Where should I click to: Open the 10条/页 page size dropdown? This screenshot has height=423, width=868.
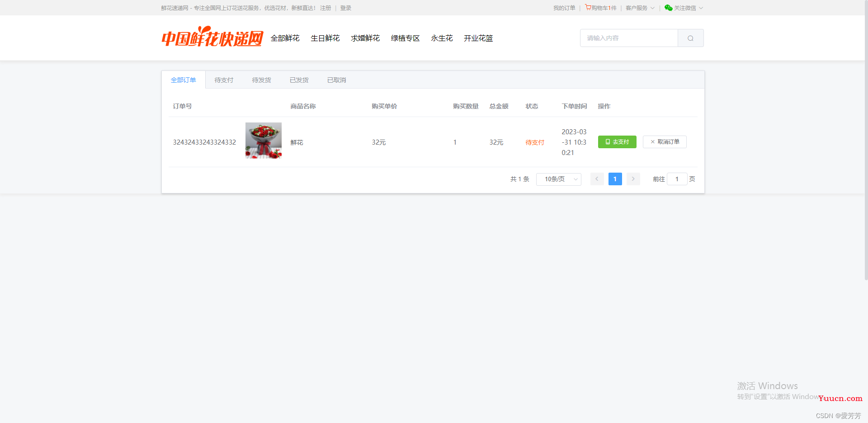(558, 179)
